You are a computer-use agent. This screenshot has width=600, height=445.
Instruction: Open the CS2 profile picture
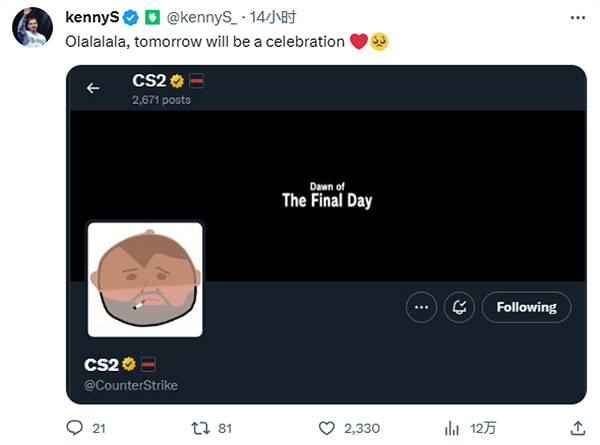click(145, 279)
